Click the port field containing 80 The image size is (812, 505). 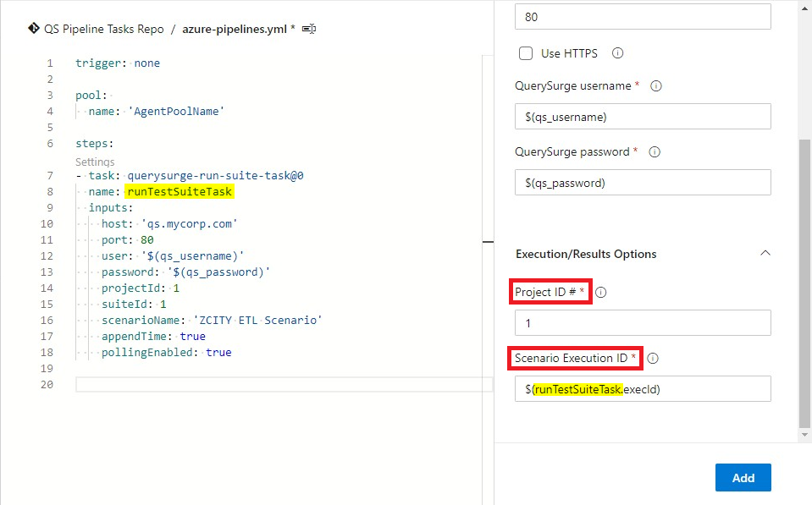[x=643, y=17]
